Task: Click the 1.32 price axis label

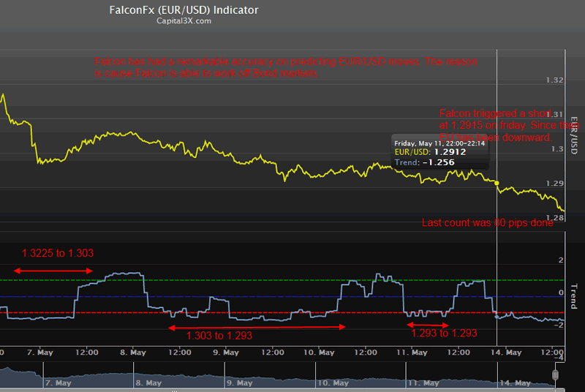Action: pos(555,80)
